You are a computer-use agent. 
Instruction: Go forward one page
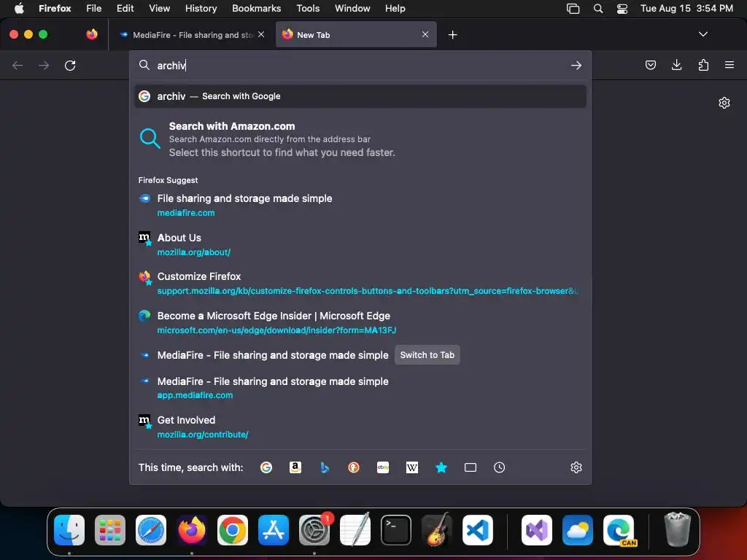click(x=44, y=65)
